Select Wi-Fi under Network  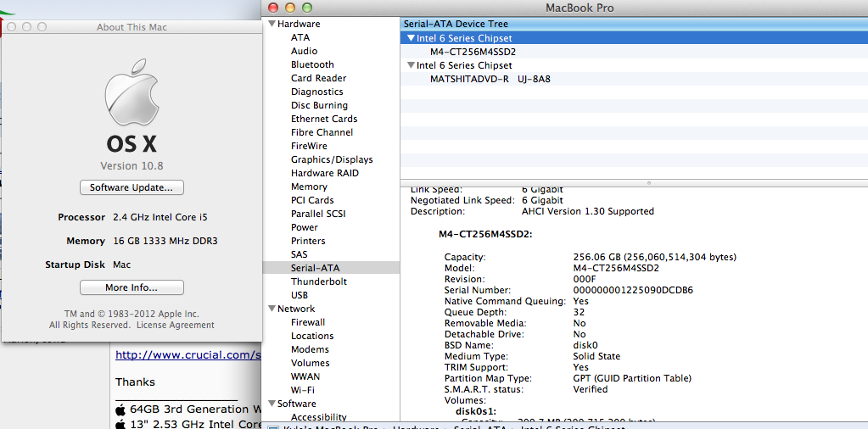tap(303, 390)
